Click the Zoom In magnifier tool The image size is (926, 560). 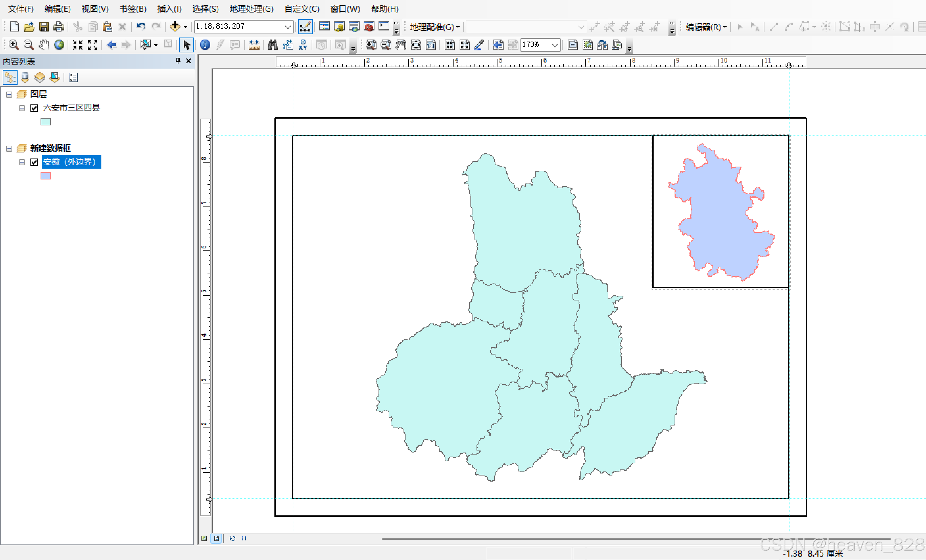coord(14,45)
